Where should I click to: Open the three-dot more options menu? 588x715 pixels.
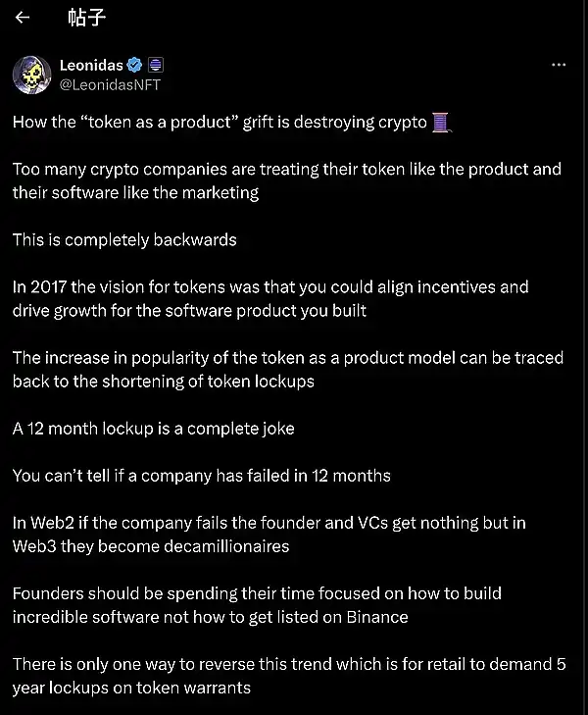559,66
